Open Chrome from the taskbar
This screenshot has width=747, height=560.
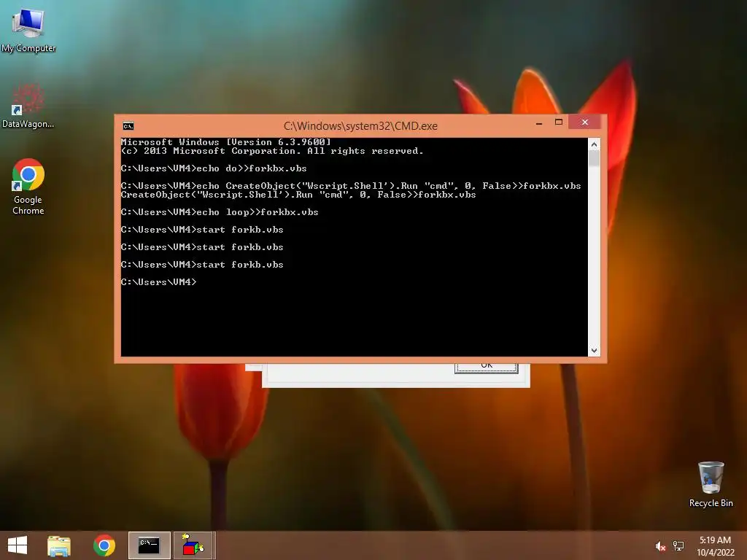(x=104, y=545)
